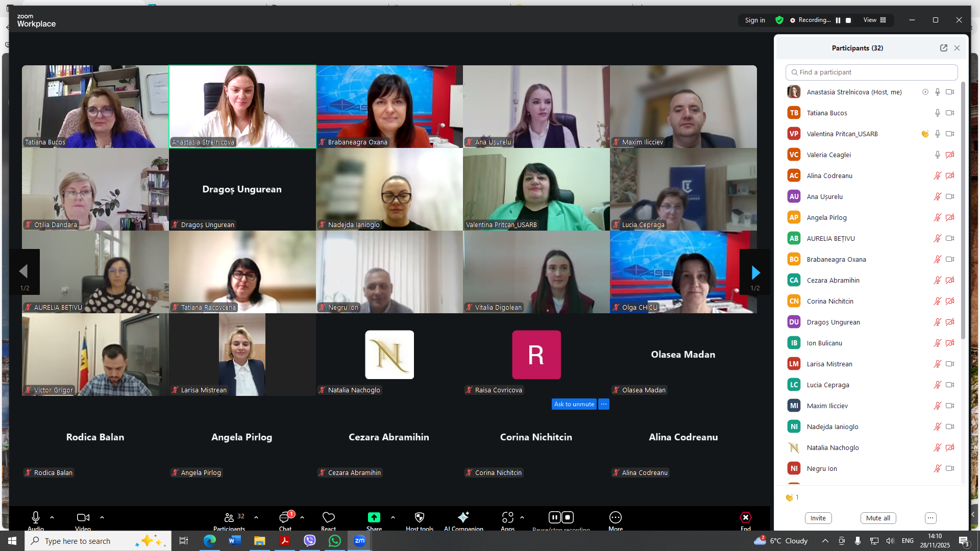Open the React emoji menu
980x551 pixels.
[329, 518]
